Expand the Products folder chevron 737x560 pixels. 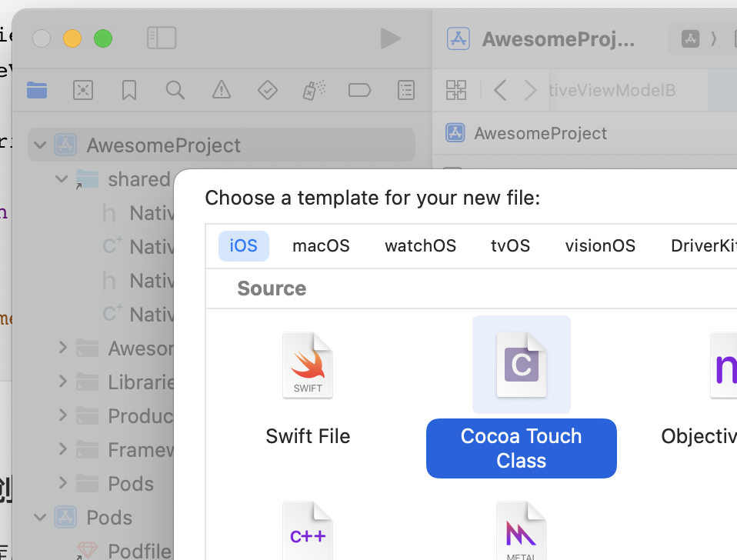(x=63, y=415)
